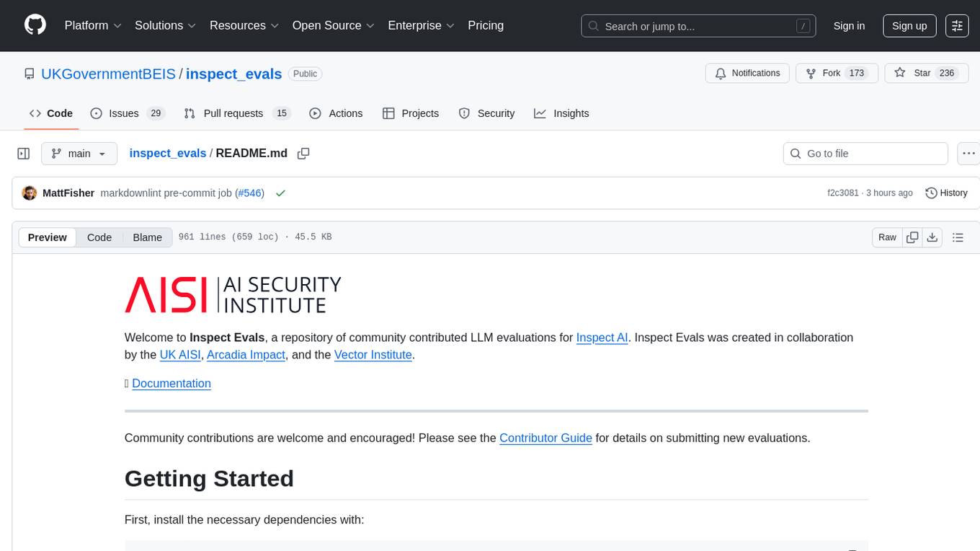Screen dimensions: 980x551
Task: View commit status check mark
Action: (x=280, y=193)
